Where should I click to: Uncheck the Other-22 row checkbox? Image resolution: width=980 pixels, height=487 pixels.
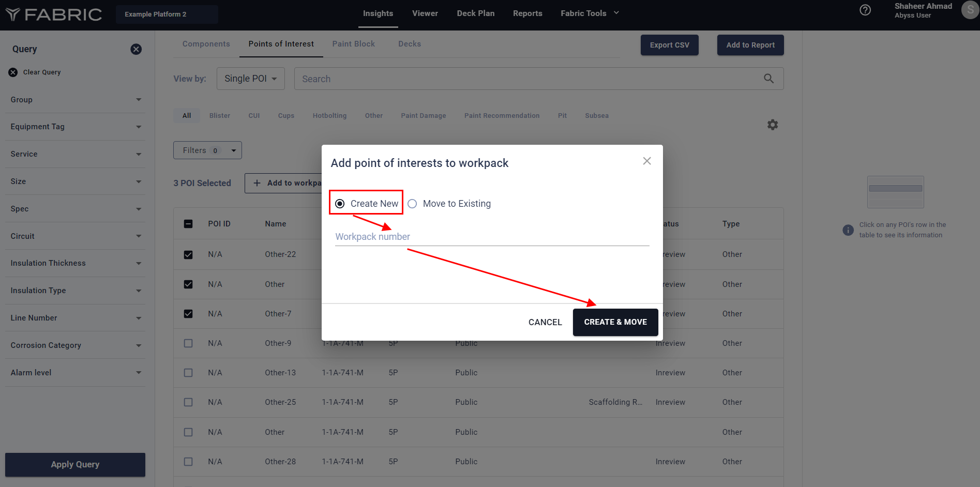point(188,254)
